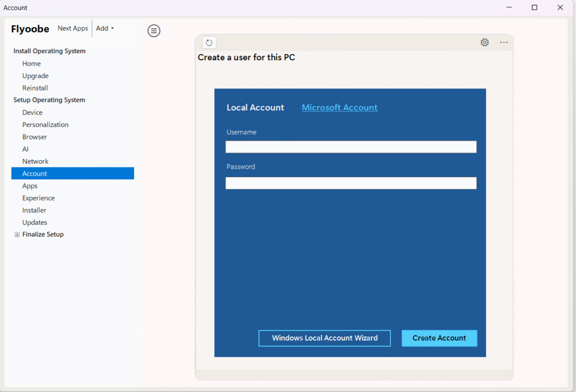Image resolution: width=576 pixels, height=392 pixels.
Task: Select the Local Account tab
Action: pyautogui.click(x=255, y=108)
